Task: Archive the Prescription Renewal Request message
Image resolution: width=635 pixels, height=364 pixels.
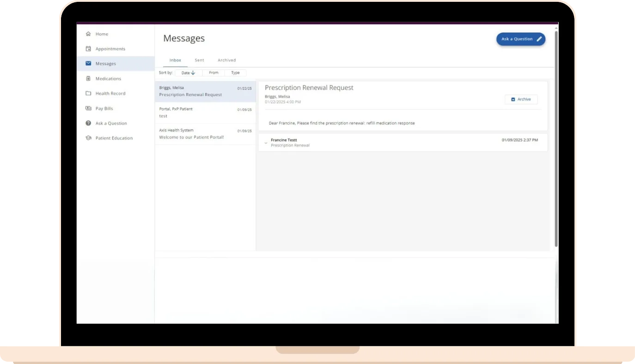Action: pos(521,99)
